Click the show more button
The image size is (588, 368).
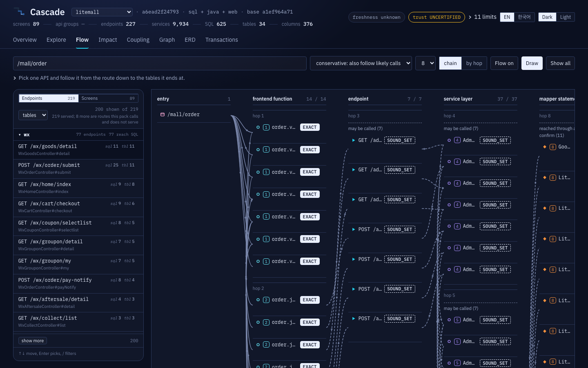point(33,341)
